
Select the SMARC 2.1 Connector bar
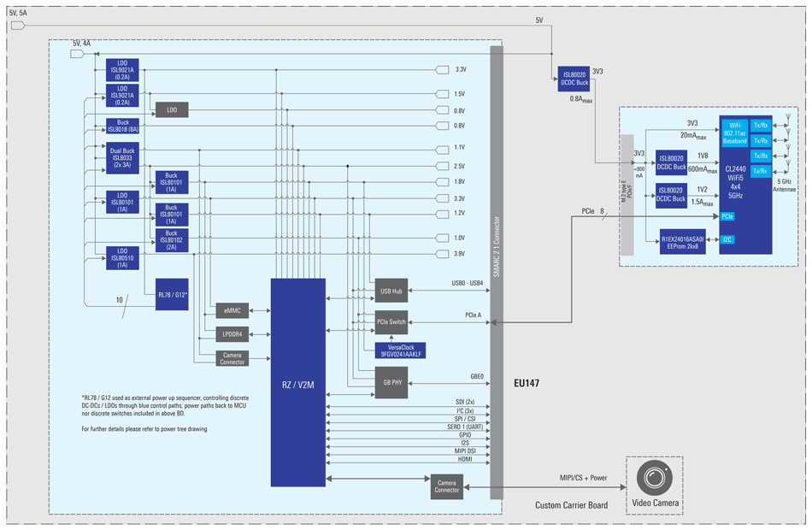(x=497, y=273)
